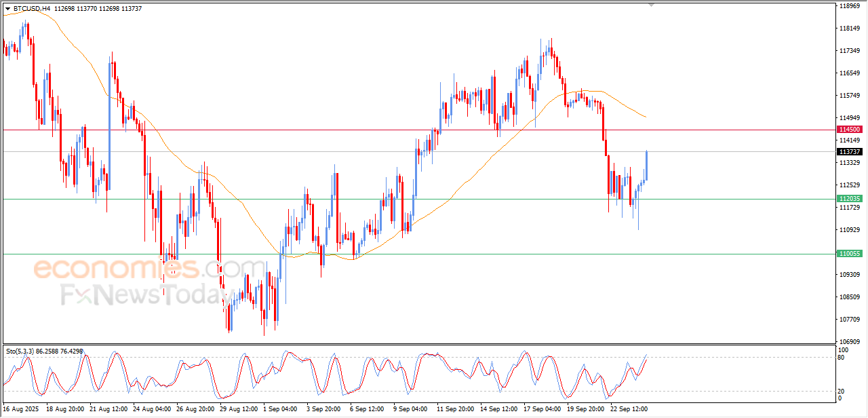
Task: Select the Sto(5,3,3) 86.2588 76.4298 indicator label
Action: coord(45,351)
